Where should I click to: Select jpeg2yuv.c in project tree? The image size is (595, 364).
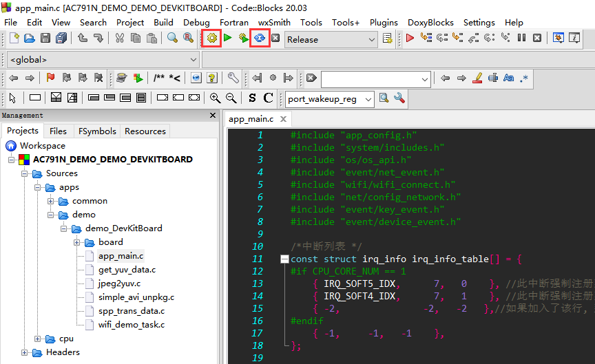(120, 283)
